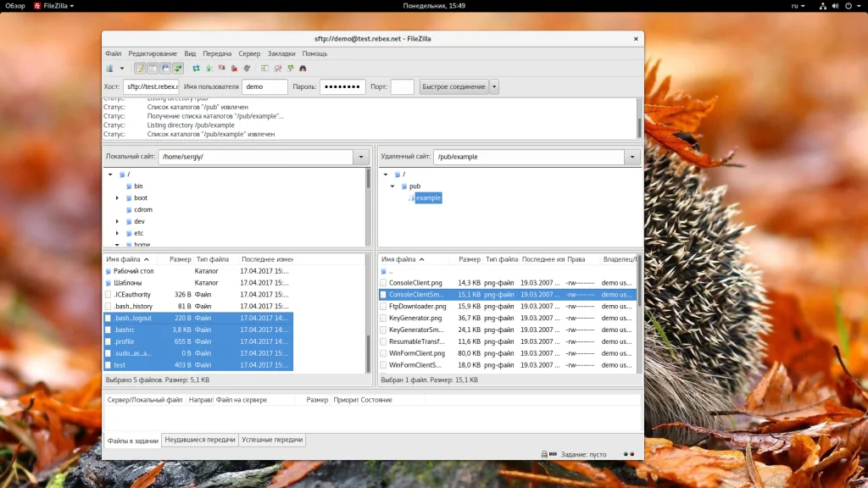This screenshot has height=488, width=868.
Task: Open the Закладки menu
Action: (x=281, y=53)
